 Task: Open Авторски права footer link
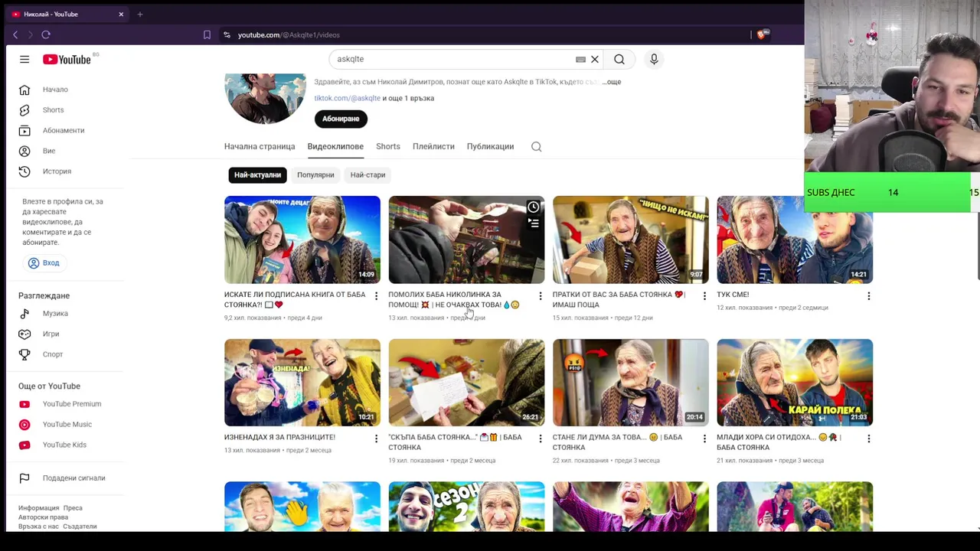[x=43, y=517]
